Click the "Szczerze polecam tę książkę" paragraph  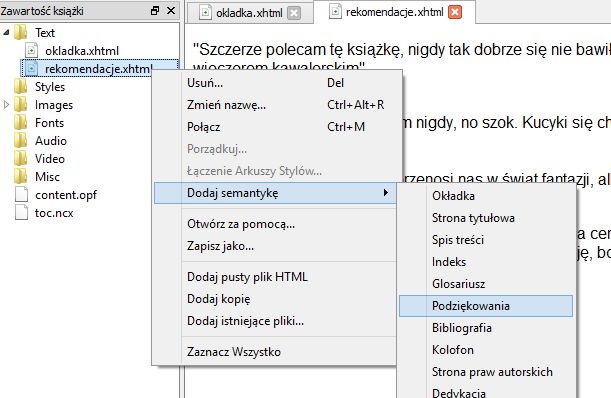pos(401,57)
